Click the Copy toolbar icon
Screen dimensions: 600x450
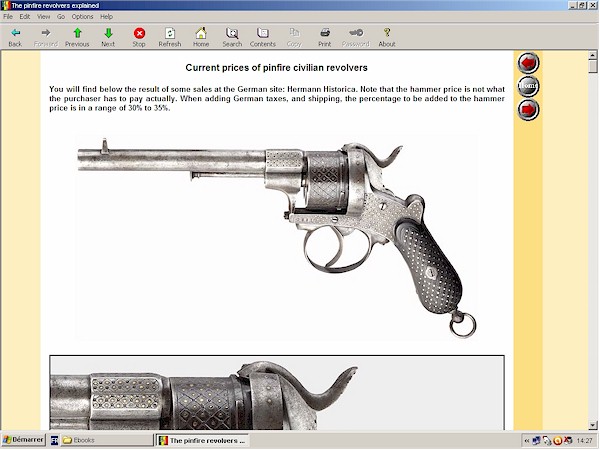294,38
